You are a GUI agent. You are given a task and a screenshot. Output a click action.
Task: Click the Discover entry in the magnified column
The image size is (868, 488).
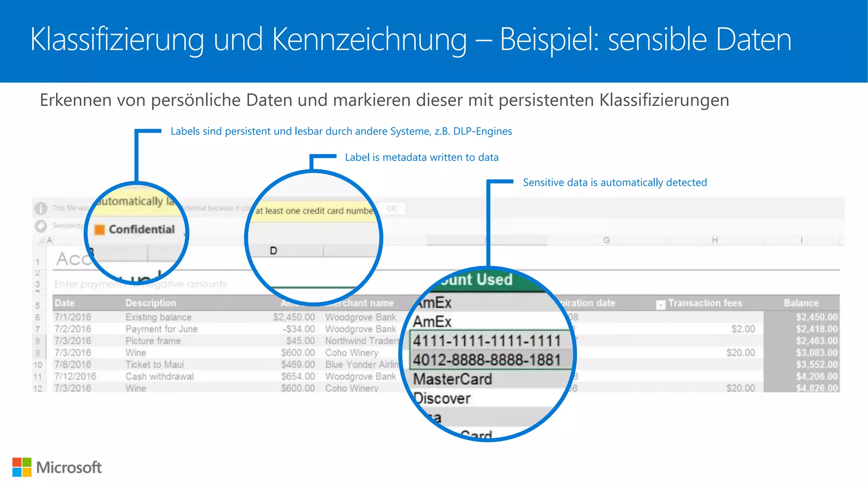[442, 398]
